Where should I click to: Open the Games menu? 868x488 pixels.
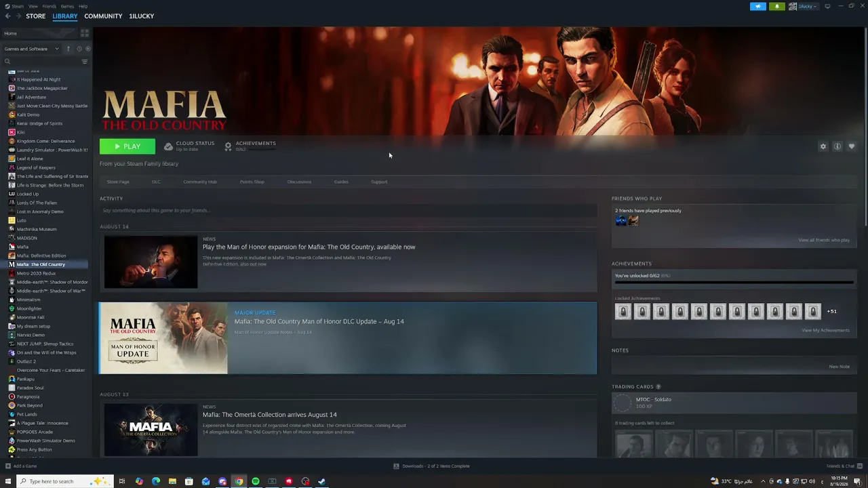(67, 6)
